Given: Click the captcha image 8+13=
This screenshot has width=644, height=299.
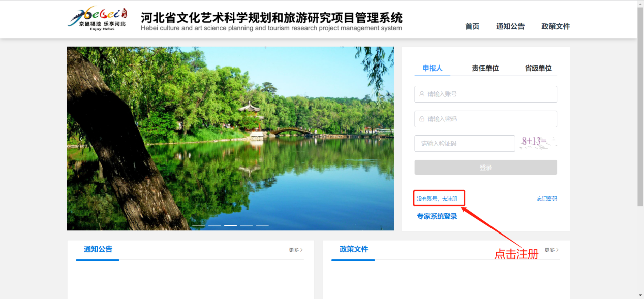Looking at the screenshot, I should [538, 143].
